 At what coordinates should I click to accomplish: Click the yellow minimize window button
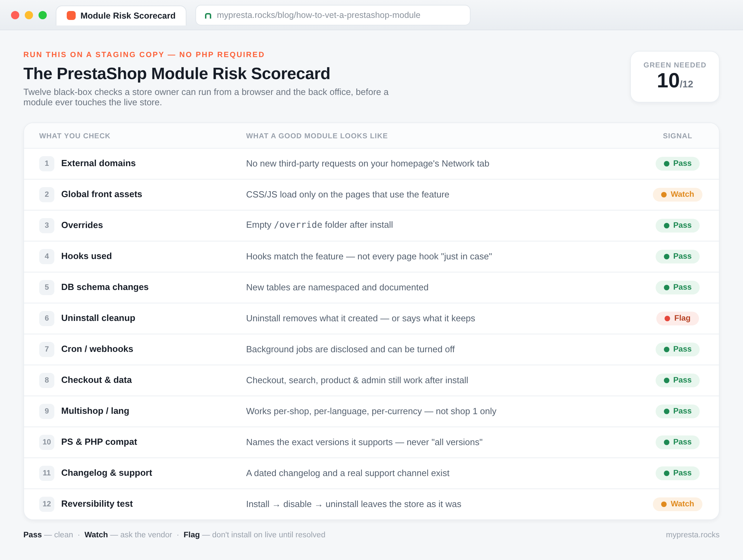pos(29,15)
